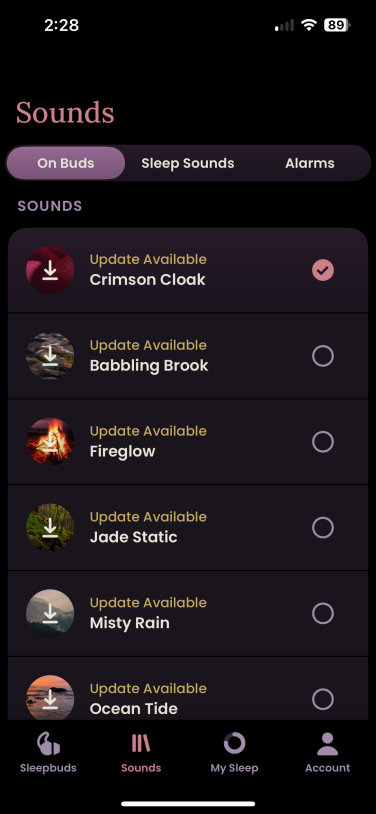Select the Jade Static radio circle
This screenshot has width=376, height=814.
point(323,527)
